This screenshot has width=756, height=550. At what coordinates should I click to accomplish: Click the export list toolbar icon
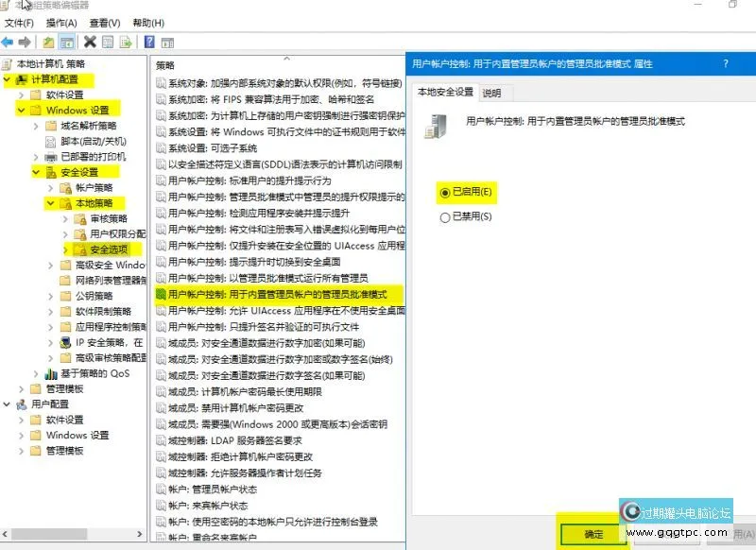[127, 43]
